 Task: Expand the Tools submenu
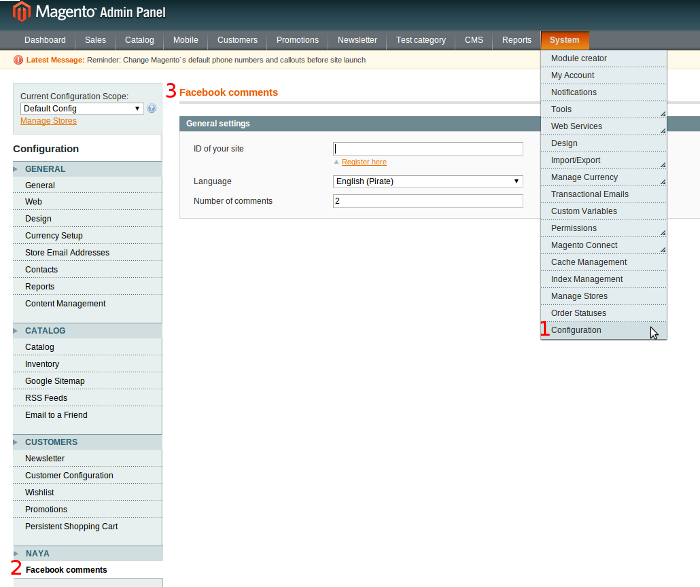pos(604,109)
